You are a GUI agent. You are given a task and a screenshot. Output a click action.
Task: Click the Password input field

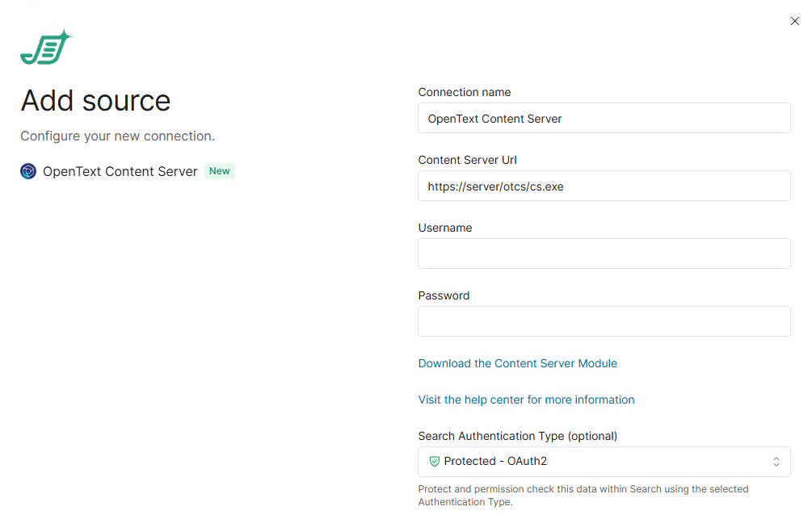pos(604,321)
